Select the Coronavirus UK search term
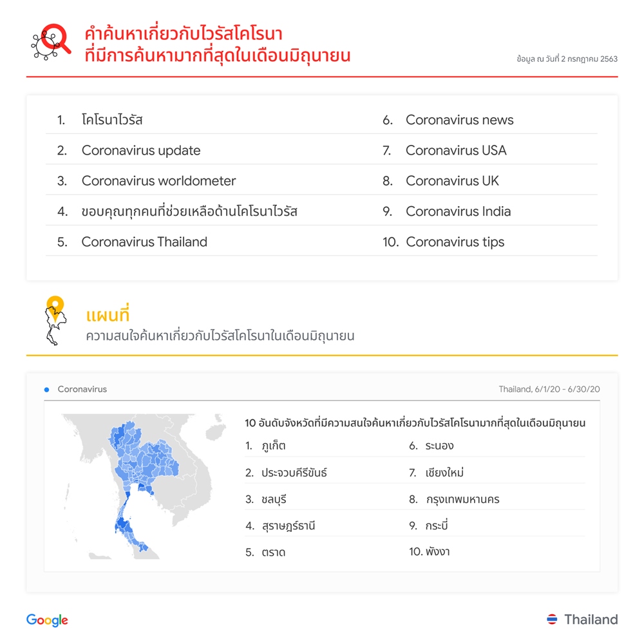Image resolution: width=644 pixels, height=644 pixels. click(452, 181)
